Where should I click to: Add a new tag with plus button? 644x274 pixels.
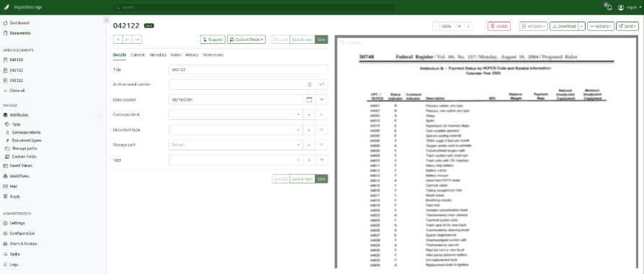(x=309, y=160)
